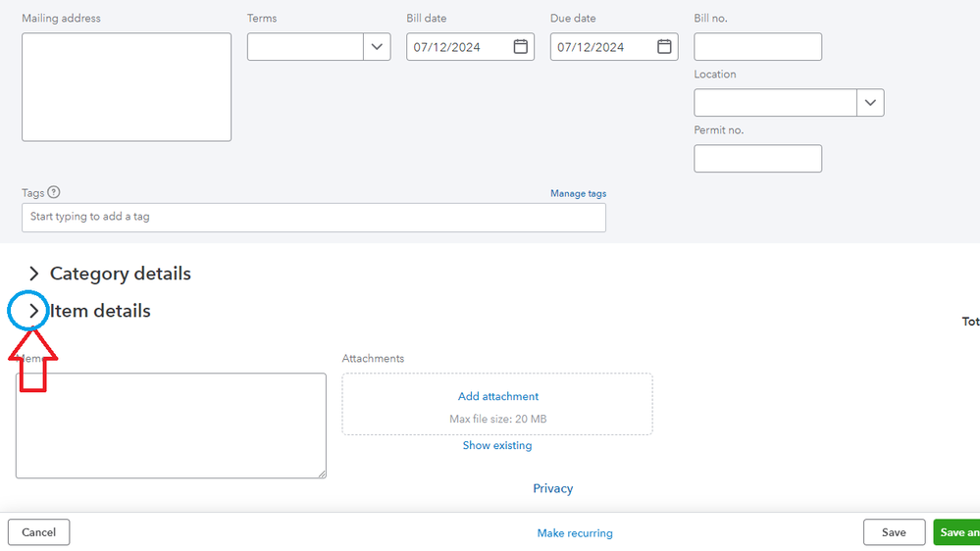Click Show existing attachments link
980x551 pixels.
point(497,445)
